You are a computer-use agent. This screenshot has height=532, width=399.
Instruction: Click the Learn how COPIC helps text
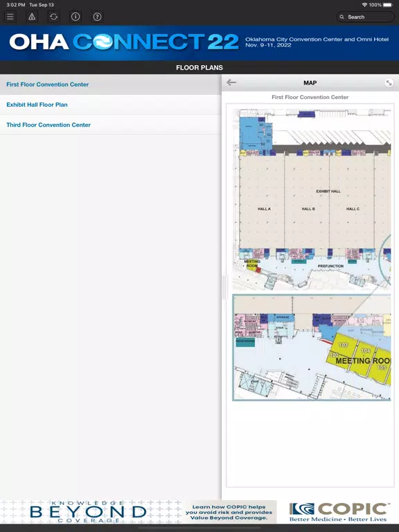pyautogui.click(x=229, y=512)
